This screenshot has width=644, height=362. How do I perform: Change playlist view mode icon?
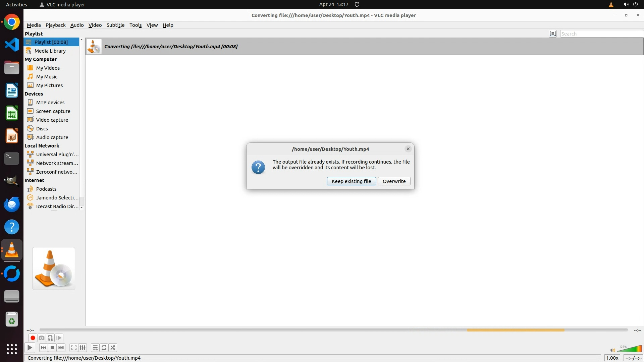click(x=553, y=34)
